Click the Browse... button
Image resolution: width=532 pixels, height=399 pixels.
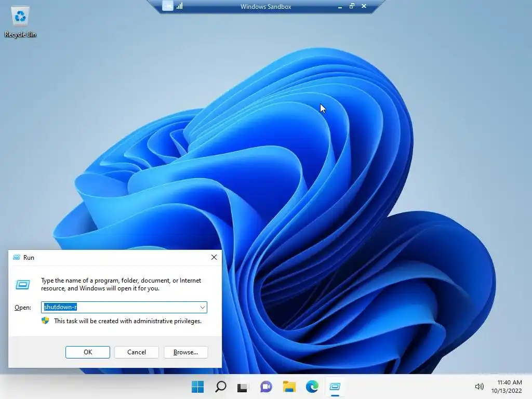(185, 352)
